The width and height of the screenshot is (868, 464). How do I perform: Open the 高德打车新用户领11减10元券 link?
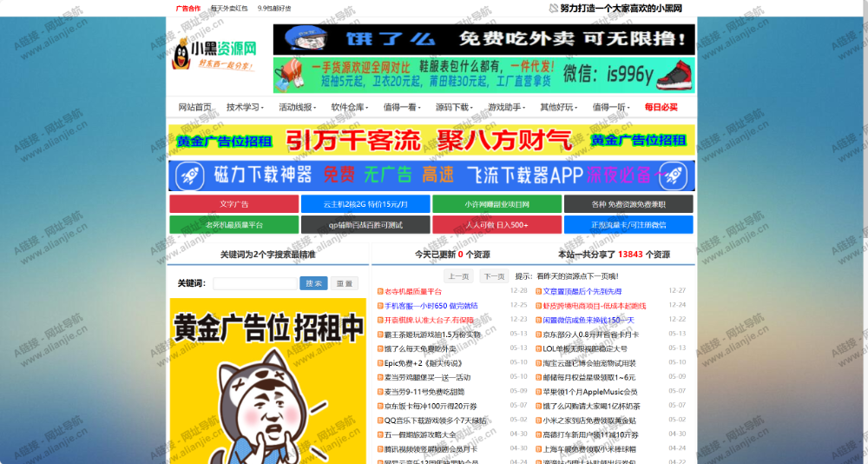pyautogui.click(x=590, y=434)
